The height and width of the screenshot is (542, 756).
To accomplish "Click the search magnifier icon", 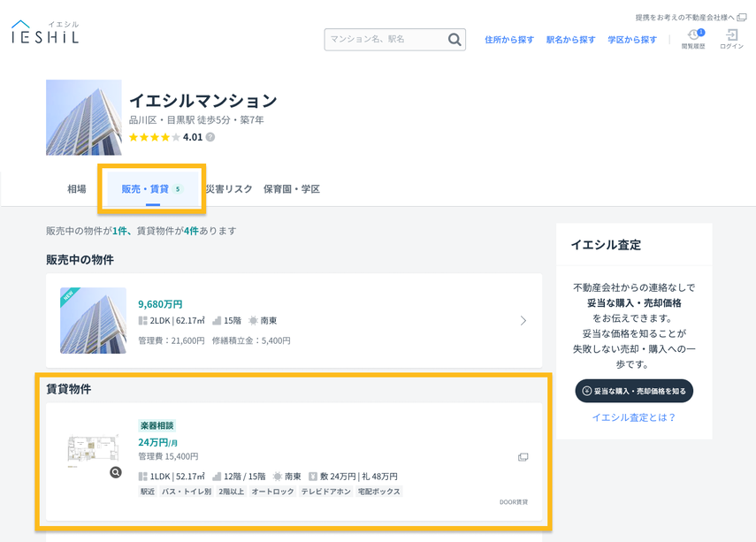I will coord(454,40).
